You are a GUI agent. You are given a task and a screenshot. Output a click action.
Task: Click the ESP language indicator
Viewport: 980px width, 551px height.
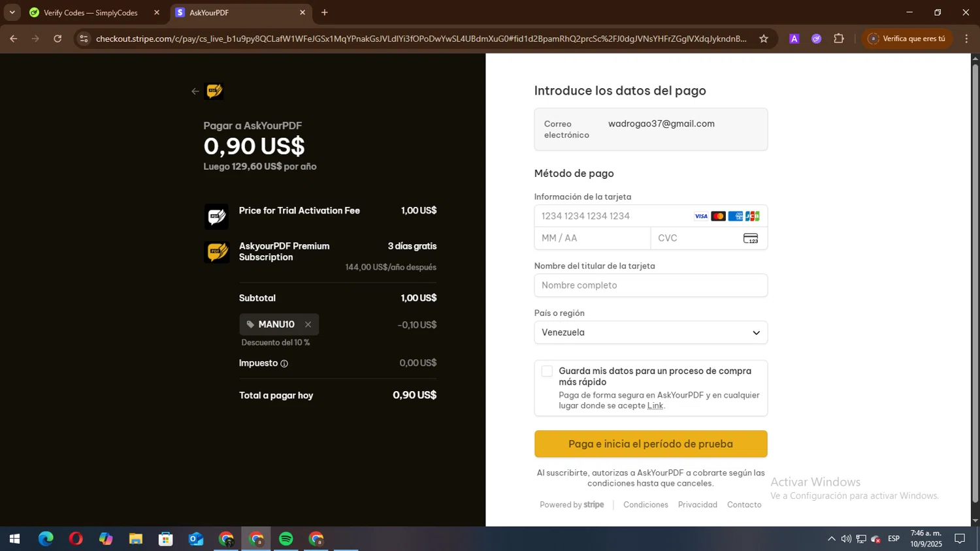pos(894,539)
